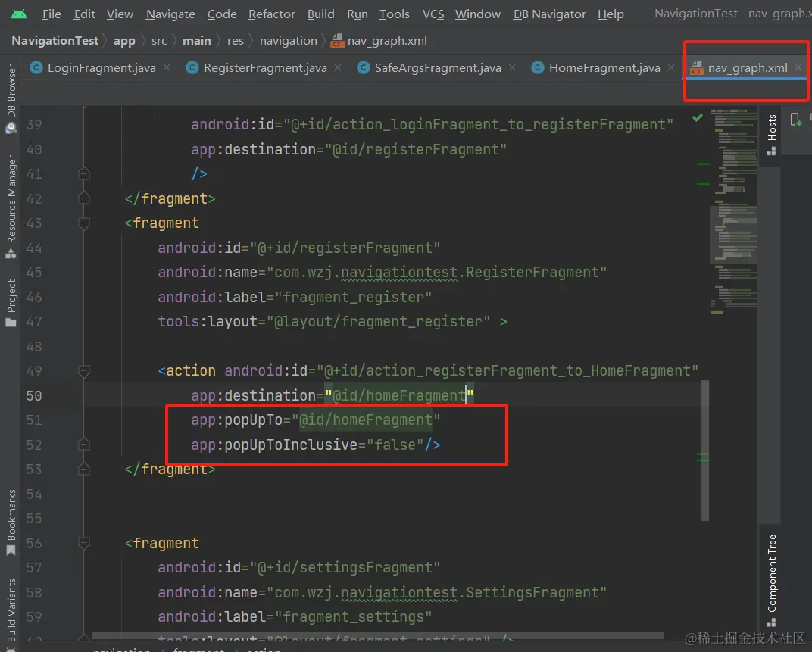Open the Help menu
This screenshot has height=652, width=812.
point(611,14)
